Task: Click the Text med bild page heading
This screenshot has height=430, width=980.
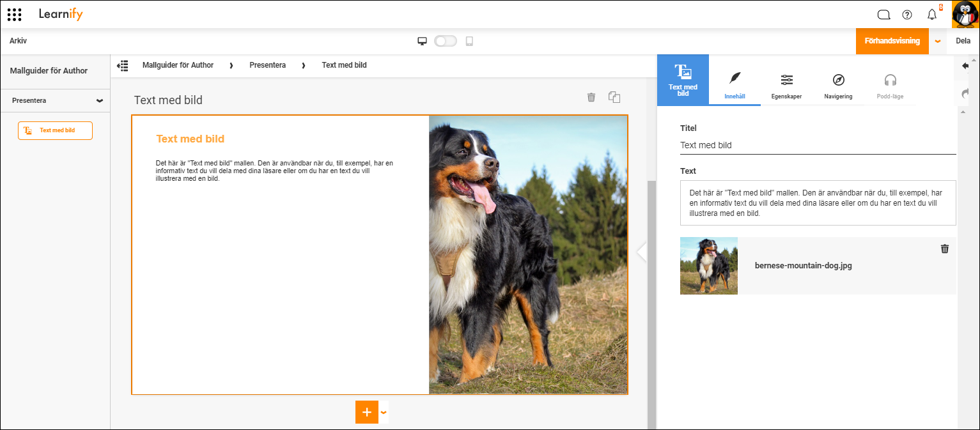Action: [168, 100]
